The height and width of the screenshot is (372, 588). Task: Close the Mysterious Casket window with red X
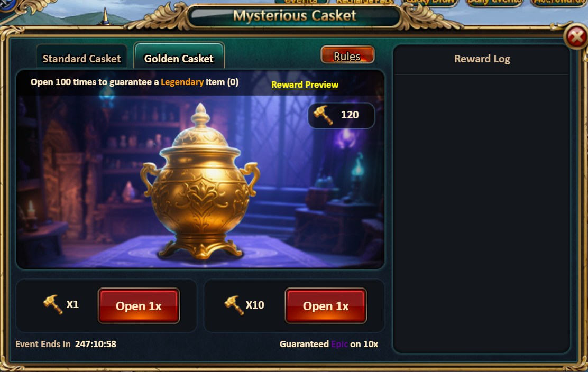pyautogui.click(x=576, y=36)
